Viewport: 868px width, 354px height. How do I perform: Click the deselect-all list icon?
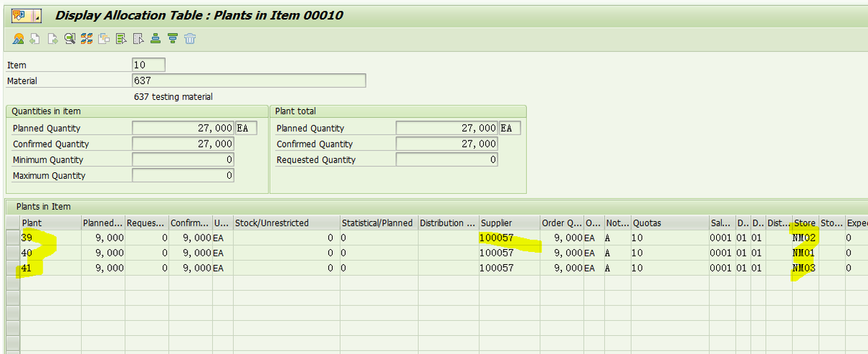tap(138, 38)
